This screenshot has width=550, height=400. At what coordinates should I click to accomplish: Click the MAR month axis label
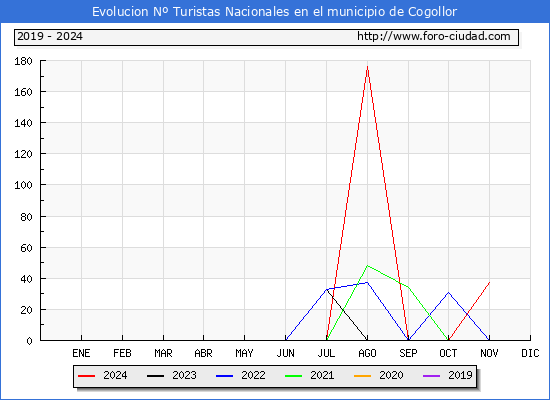pos(163,353)
